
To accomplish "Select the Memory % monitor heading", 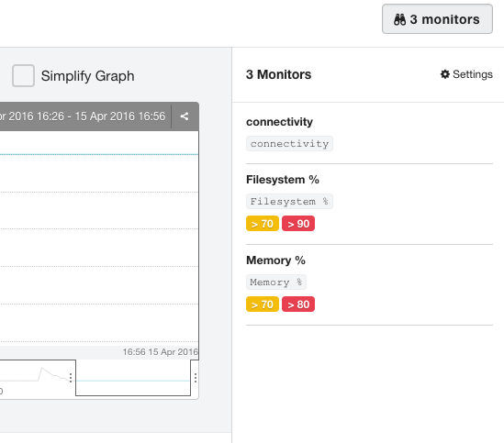I will point(275,260).
